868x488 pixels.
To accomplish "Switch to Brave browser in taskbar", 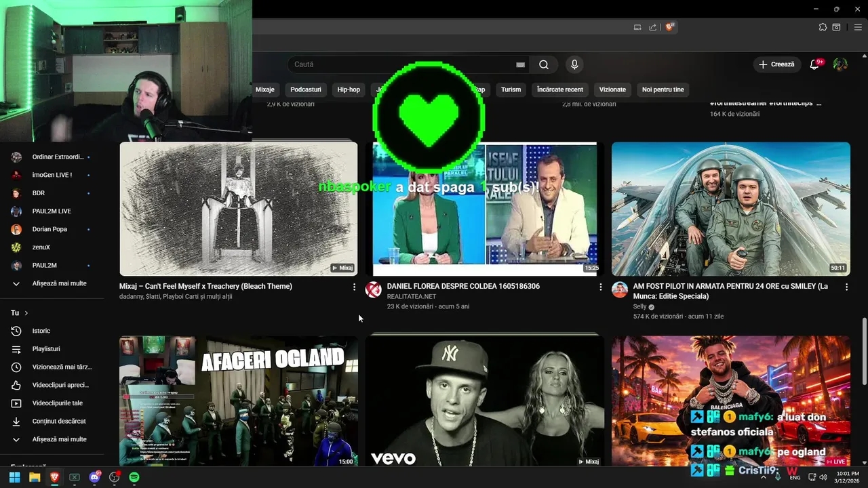I will [54, 477].
